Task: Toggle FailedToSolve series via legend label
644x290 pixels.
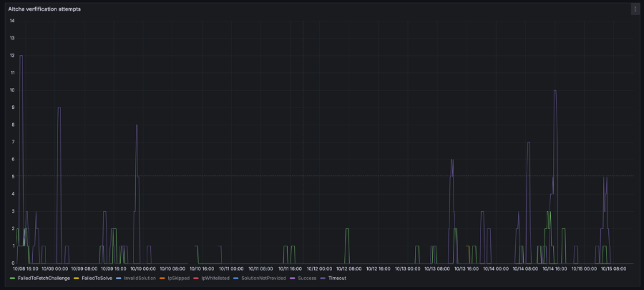Action: (97, 278)
